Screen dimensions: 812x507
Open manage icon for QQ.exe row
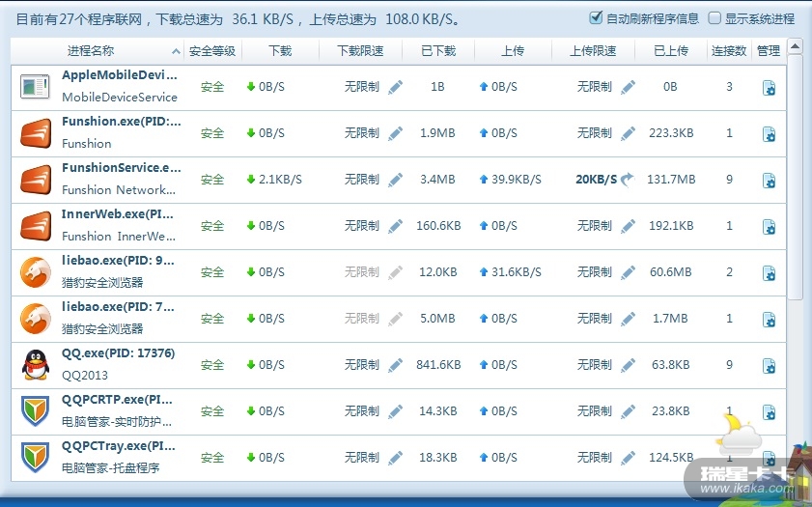pos(769,365)
